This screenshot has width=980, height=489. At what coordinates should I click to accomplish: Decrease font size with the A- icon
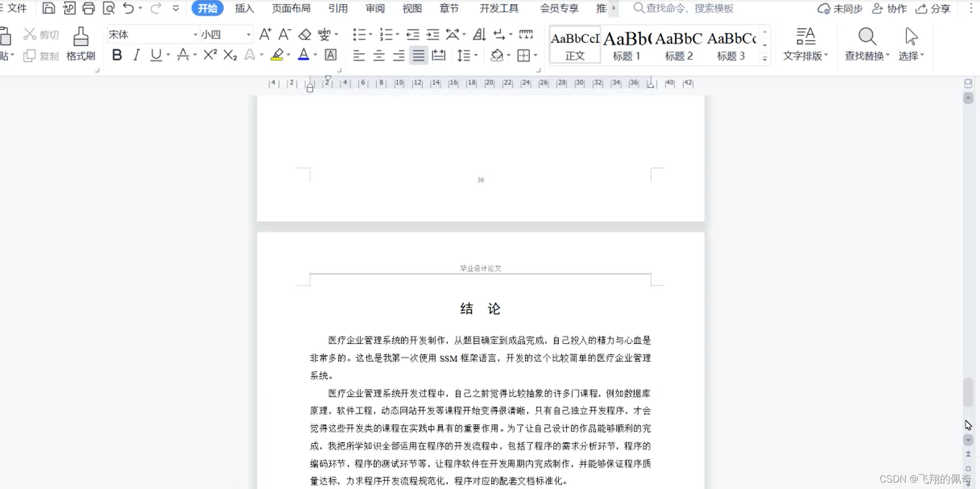(x=285, y=34)
